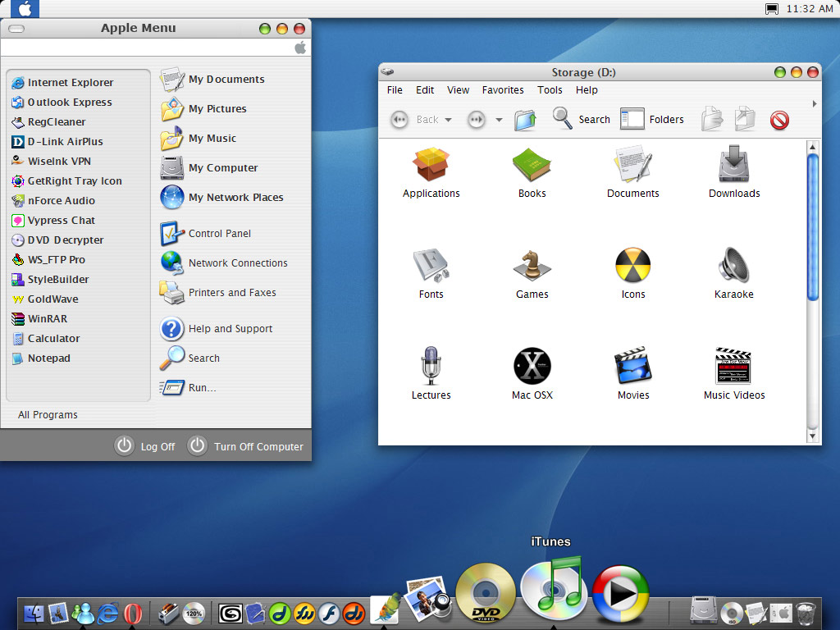Expand the Back button history dropdown

point(449,120)
